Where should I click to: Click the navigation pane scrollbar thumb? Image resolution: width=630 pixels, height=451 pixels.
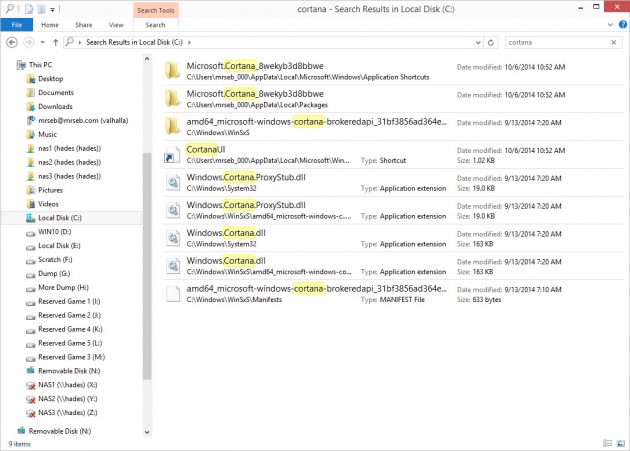(x=147, y=266)
